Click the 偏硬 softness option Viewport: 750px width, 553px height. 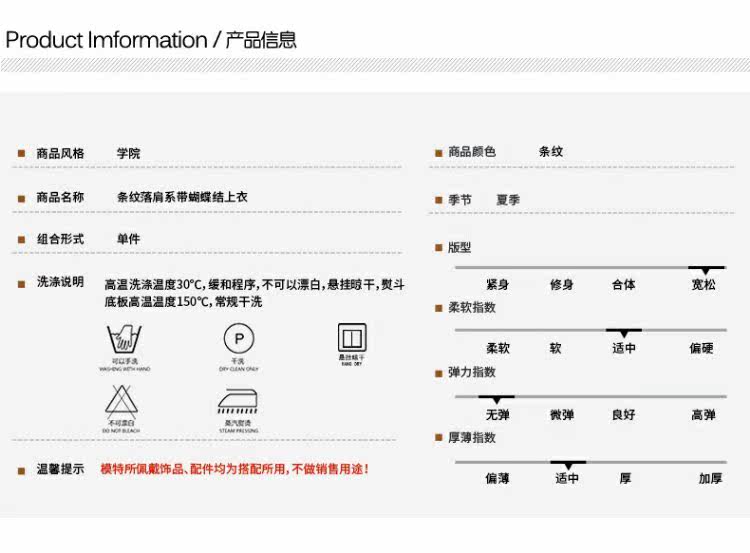click(x=701, y=348)
